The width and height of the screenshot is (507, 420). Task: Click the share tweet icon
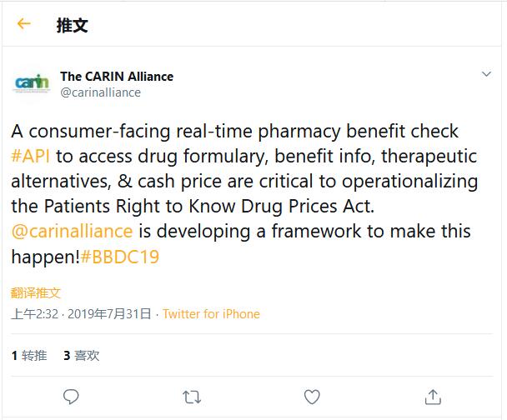click(433, 396)
